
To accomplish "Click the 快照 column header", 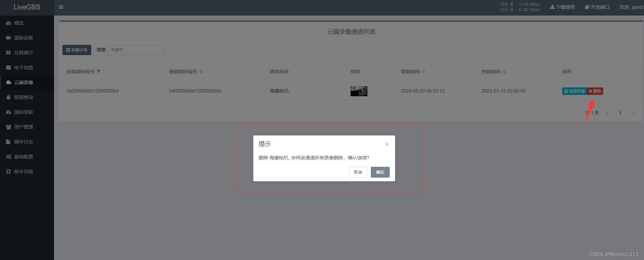I will [355, 72].
